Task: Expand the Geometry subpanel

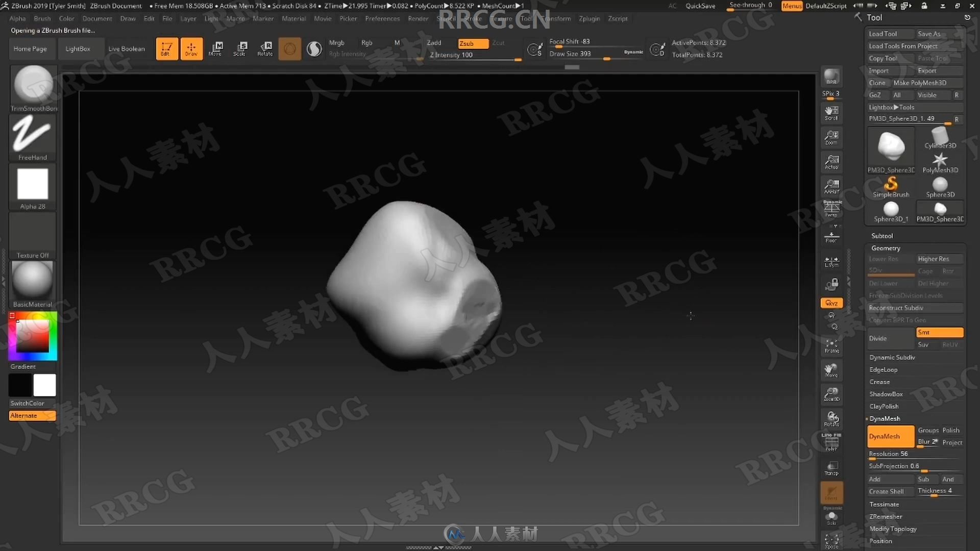Action: pyautogui.click(x=887, y=247)
